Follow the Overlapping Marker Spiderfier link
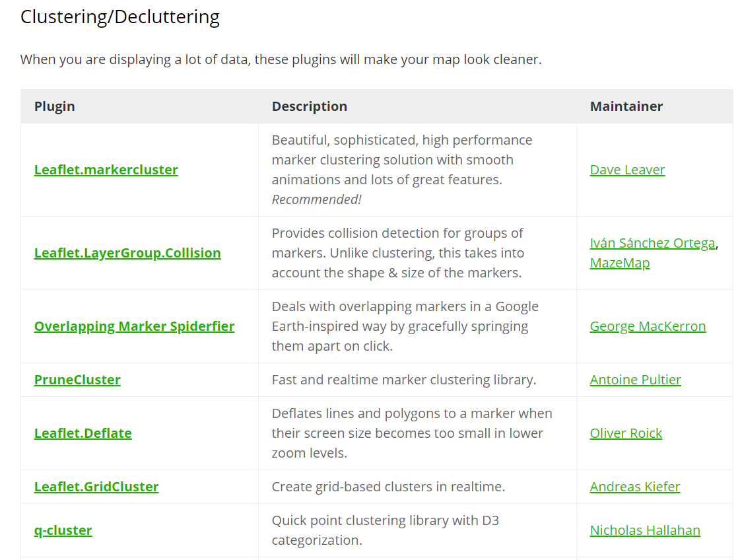 pyautogui.click(x=134, y=326)
